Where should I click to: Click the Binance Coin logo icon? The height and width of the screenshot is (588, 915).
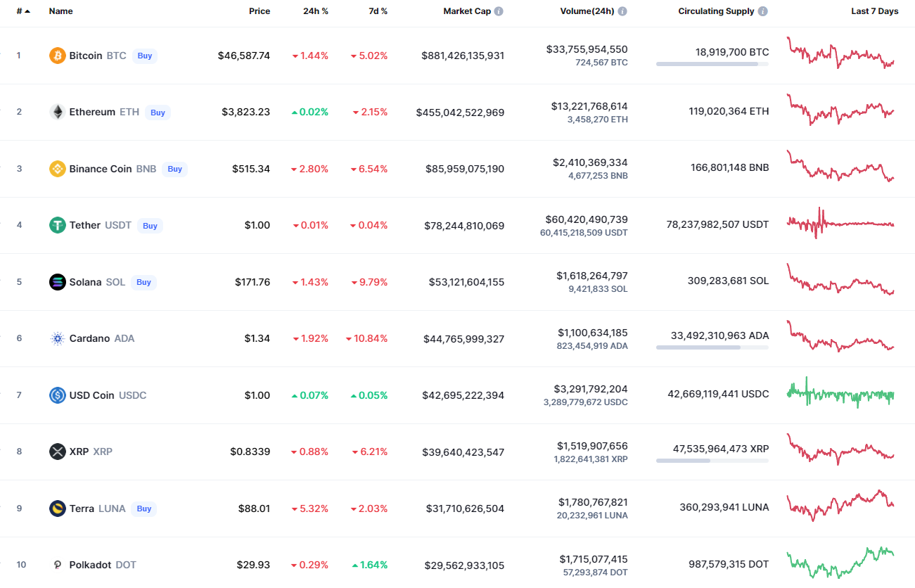pos(58,169)
